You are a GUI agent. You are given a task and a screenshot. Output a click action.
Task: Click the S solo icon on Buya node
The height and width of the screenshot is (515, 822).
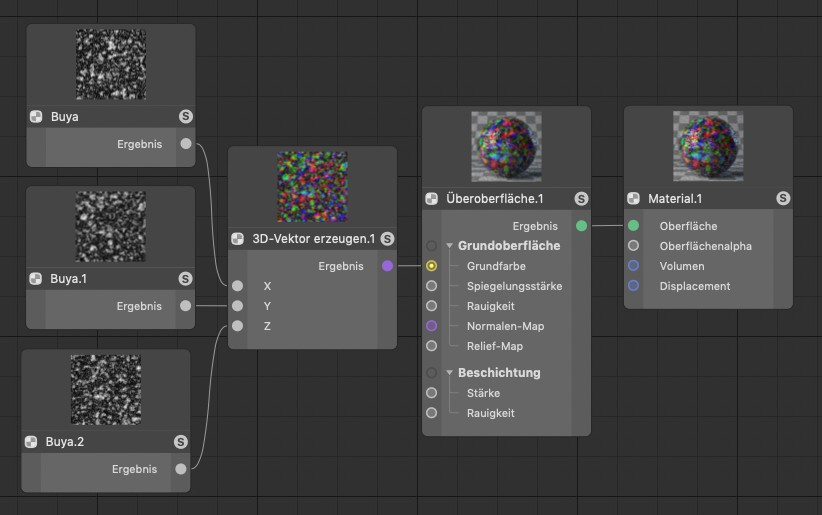click(x=185, y=117)
